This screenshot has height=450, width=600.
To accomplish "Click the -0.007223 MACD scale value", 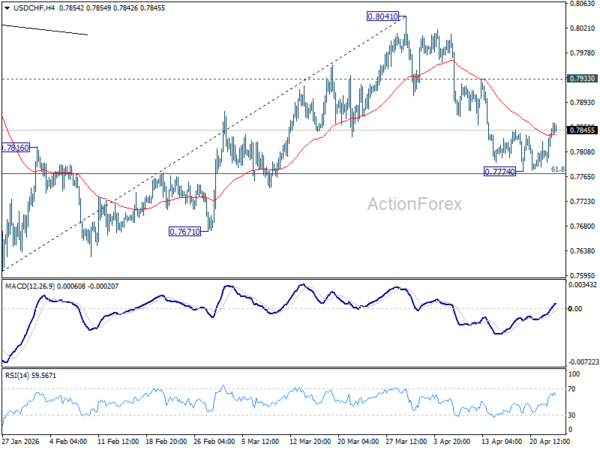I will tap(583, 362).
